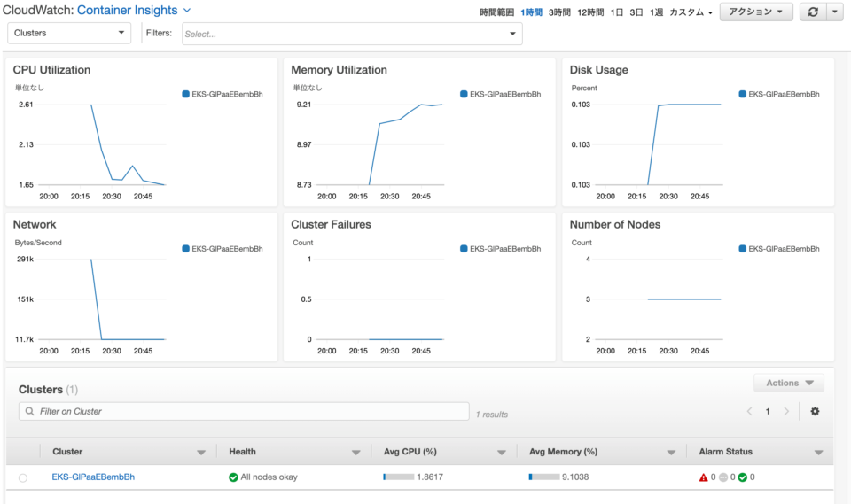Sort by the Cluster column arrow
The image size is (851, 504).
pyautogui.click(x=201, y=452)
